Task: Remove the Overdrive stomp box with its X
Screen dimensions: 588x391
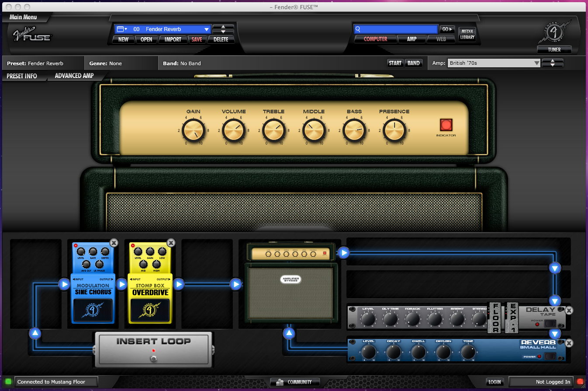Action: coord(171,243)
